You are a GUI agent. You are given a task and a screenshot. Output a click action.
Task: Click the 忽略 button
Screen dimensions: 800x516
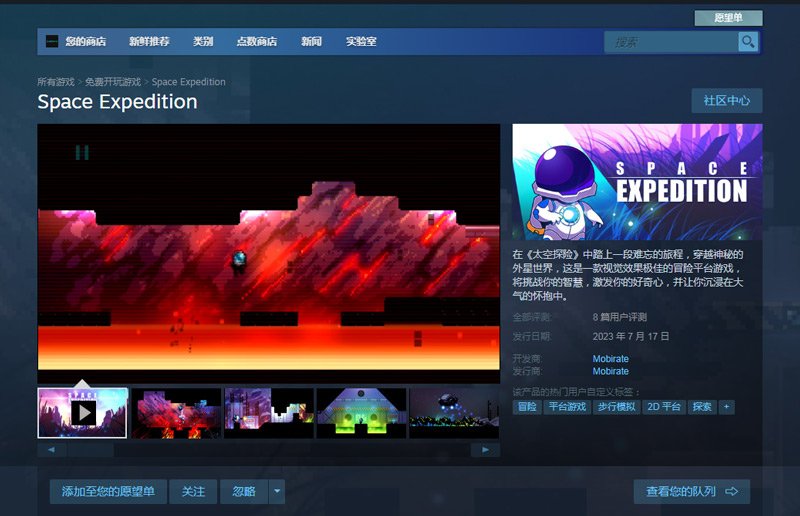coord(244,492)
